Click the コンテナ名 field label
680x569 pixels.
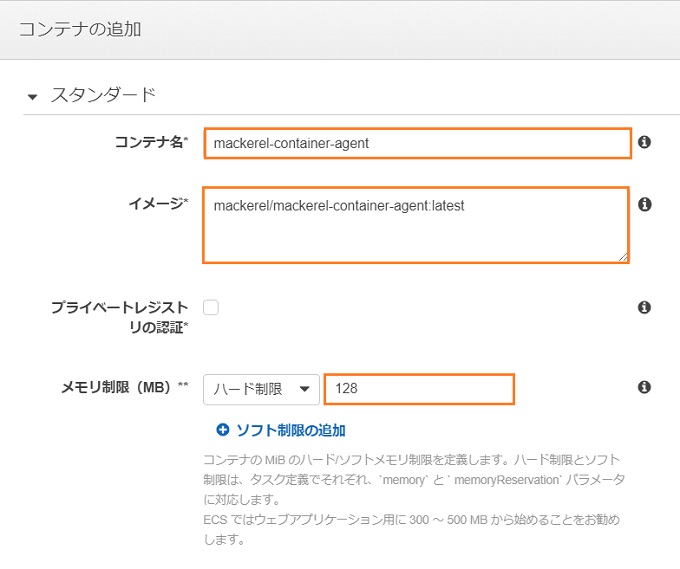pyautogui.click(x=151, y=142)
